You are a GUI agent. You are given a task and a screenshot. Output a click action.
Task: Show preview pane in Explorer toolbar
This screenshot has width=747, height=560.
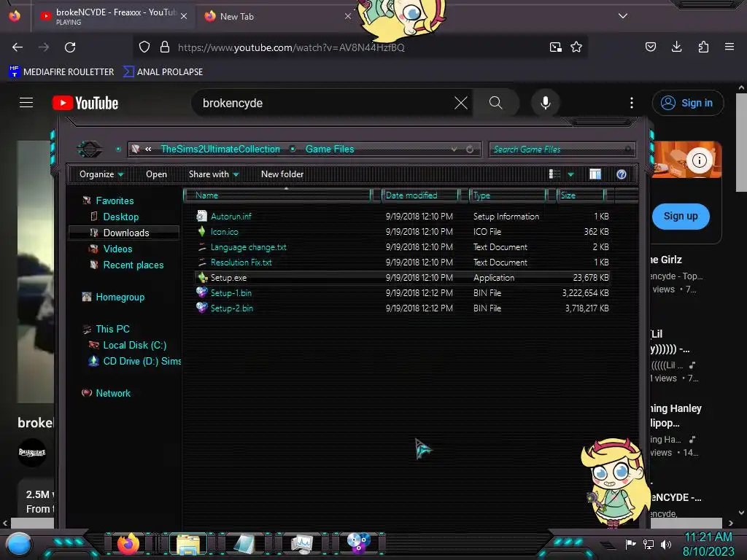[x=595, y=174]
